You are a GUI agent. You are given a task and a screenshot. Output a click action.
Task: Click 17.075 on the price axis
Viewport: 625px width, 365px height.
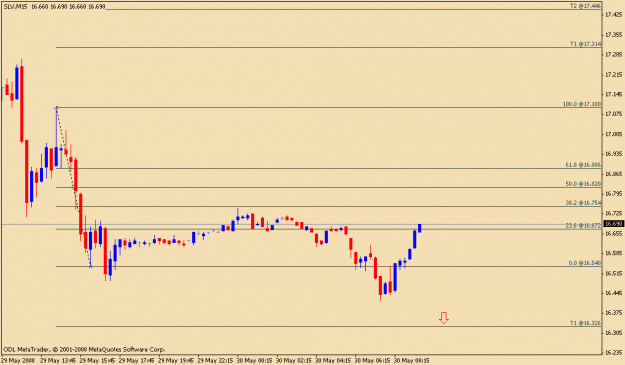(x=614, y=114)
